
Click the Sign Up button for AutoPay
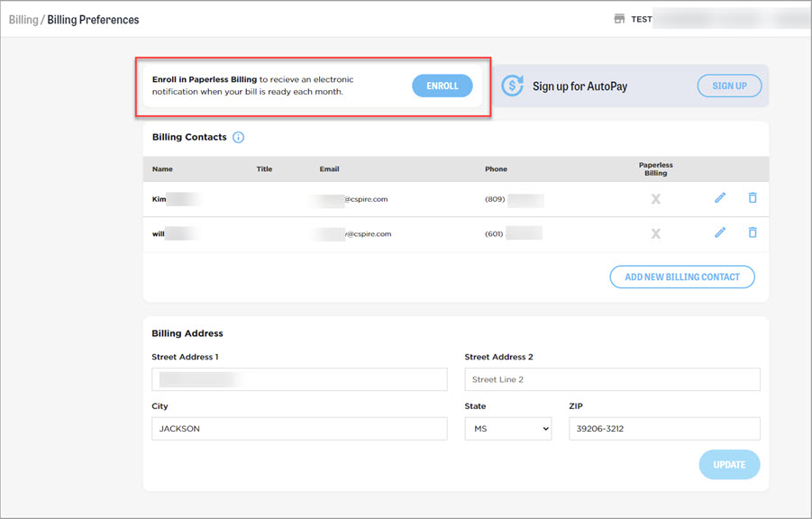[x=729, y=86]
